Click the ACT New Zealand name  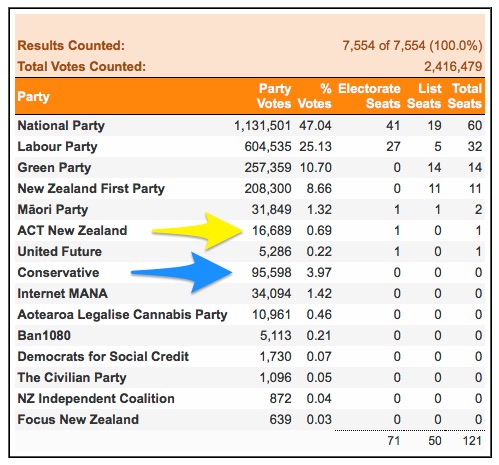pos(72,231)
